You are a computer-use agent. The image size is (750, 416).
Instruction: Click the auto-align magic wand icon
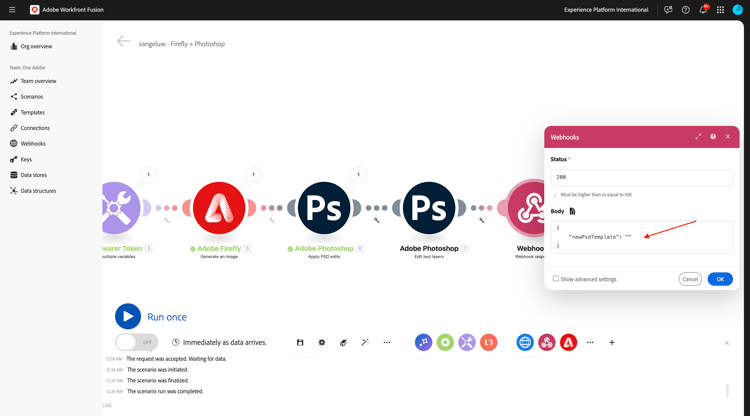[x=365, y=342]
